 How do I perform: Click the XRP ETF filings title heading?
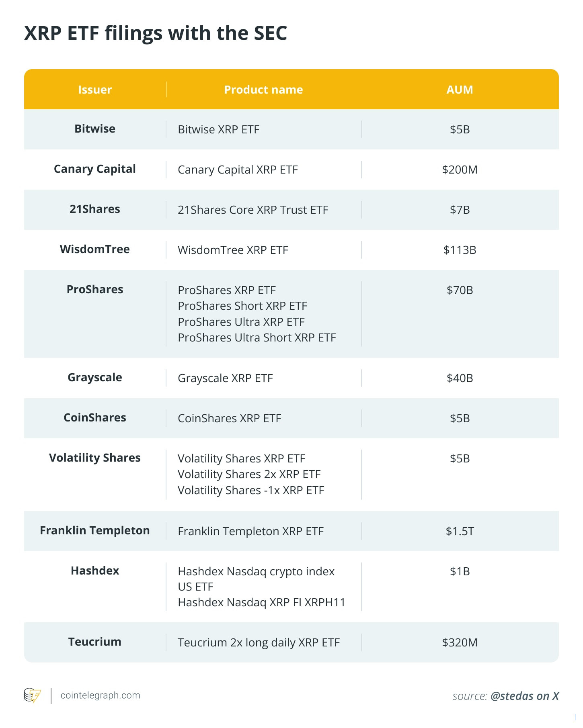point(156,33)
